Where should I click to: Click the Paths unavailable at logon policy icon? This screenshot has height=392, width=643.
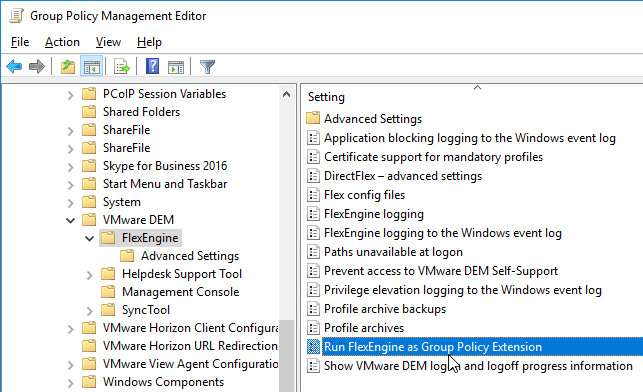(x=313, y=252)
